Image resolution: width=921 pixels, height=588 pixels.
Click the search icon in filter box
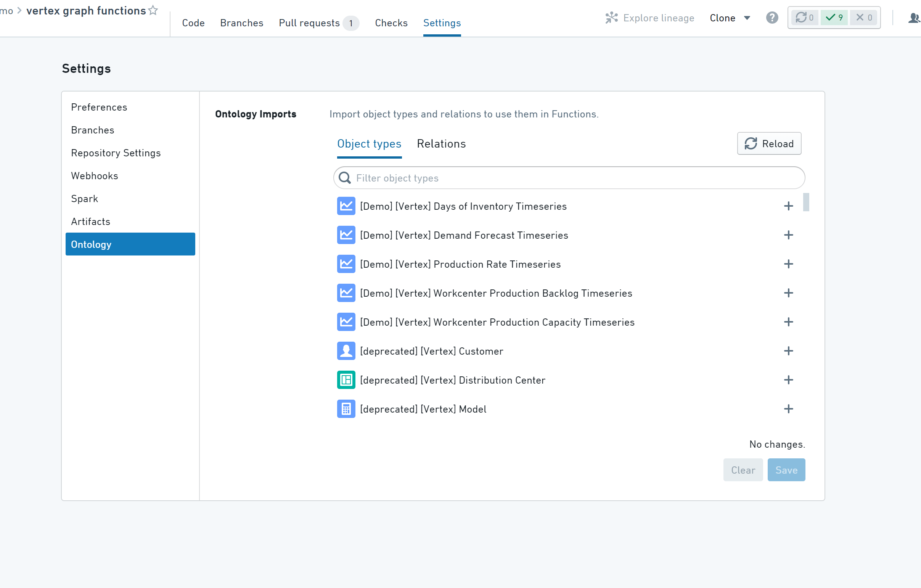(x=345, y=178)
